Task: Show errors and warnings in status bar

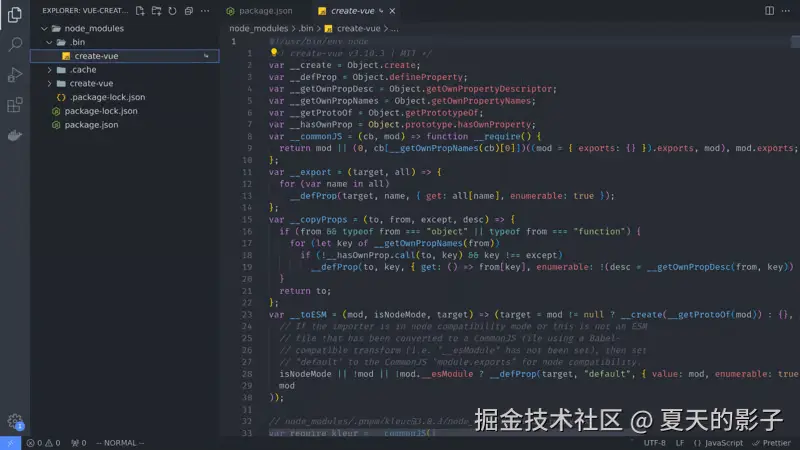Action: [x=43, y=443]
